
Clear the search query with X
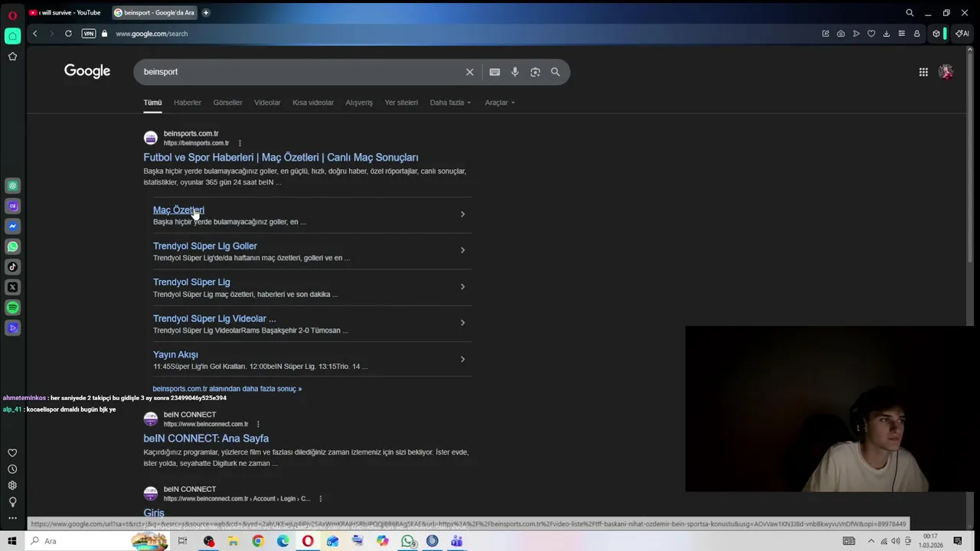pos(470,72)
